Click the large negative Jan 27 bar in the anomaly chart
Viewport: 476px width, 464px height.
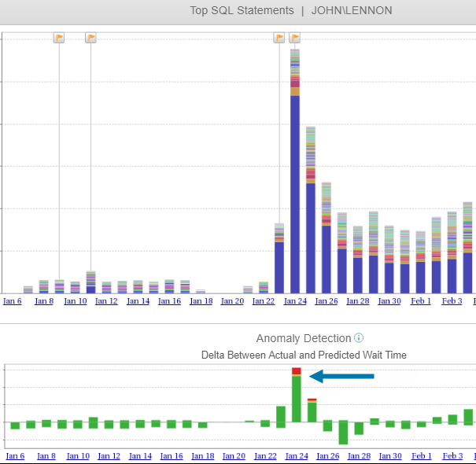pyautogui.click(x=343, y=432)
